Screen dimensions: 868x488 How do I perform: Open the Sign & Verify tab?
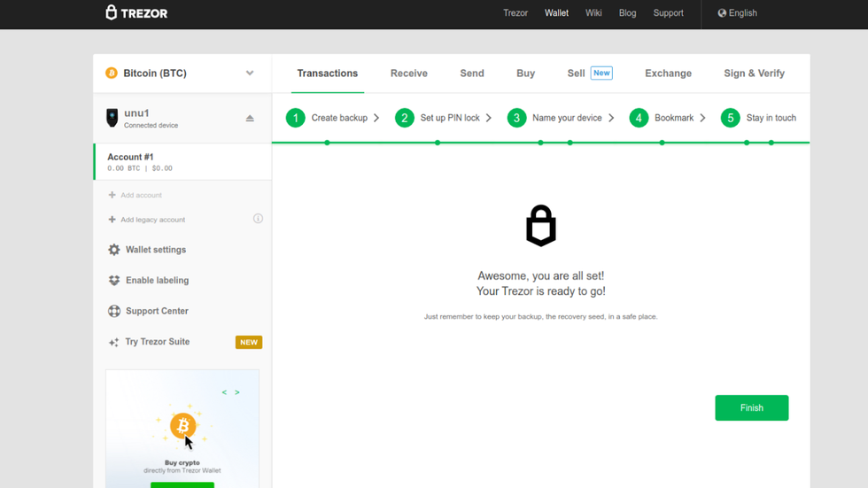[x=754, y=74]
